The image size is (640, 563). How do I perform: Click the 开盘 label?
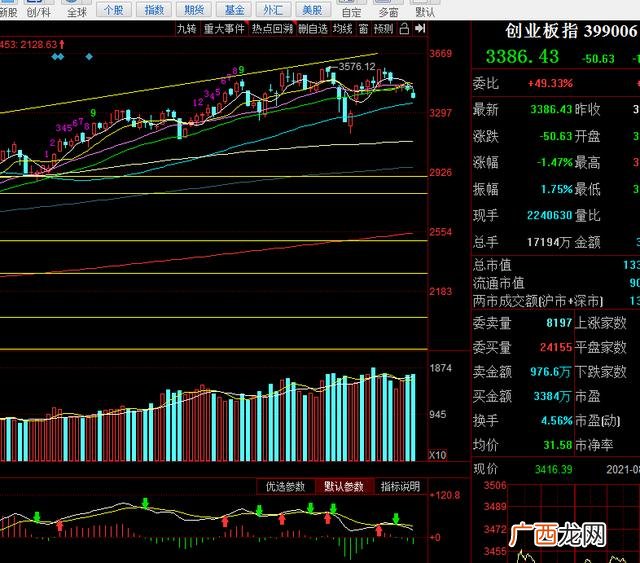point(588,136)
